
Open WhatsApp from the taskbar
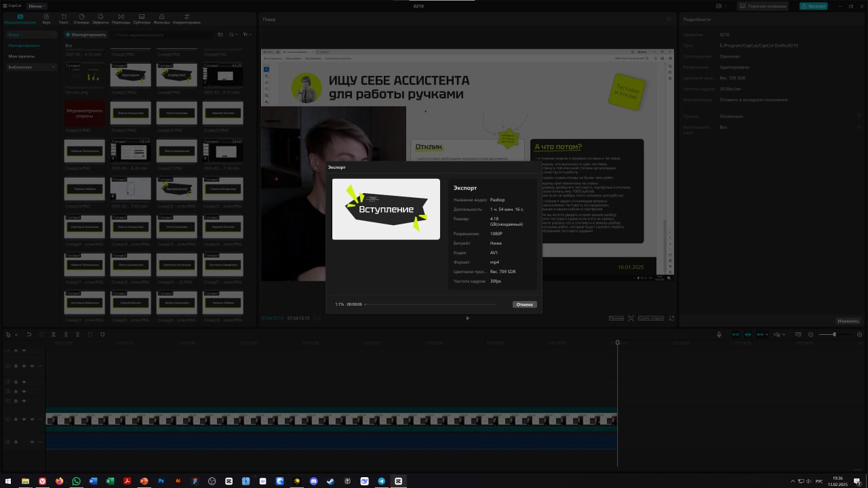tap(77, 481)
